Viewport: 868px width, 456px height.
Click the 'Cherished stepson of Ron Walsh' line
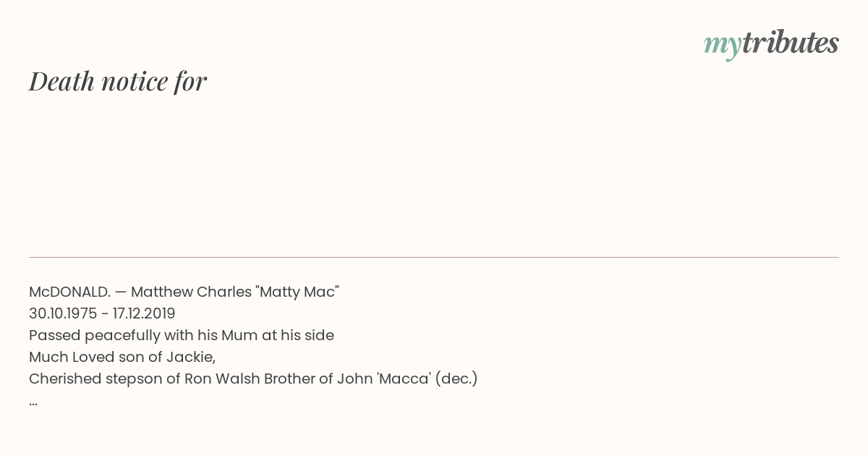click(x=253, y=379)
